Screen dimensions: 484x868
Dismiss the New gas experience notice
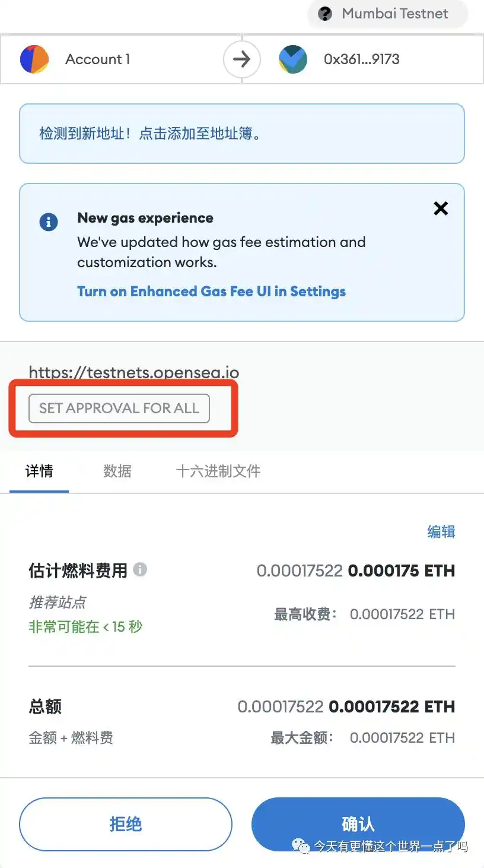coord(441,208)
